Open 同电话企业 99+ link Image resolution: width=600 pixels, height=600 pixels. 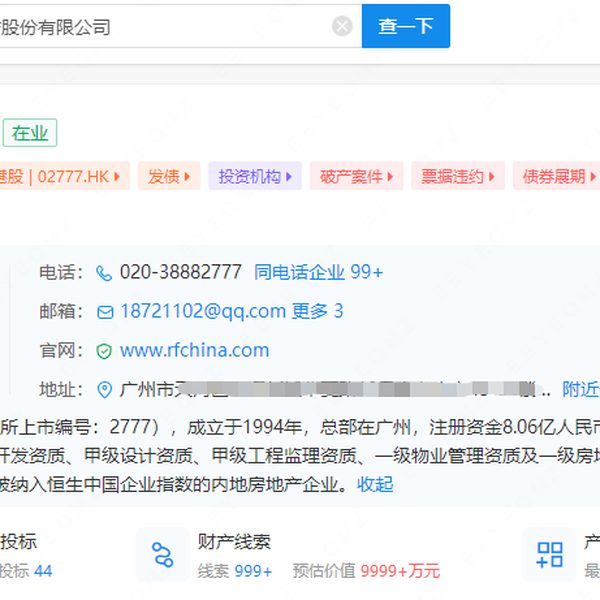[x=318, y=272]
